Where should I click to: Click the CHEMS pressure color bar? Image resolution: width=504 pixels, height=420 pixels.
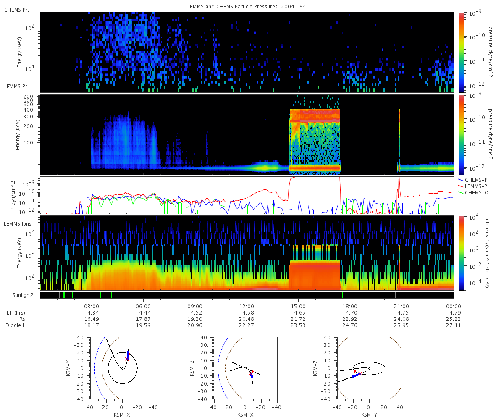tap(460, 52)
